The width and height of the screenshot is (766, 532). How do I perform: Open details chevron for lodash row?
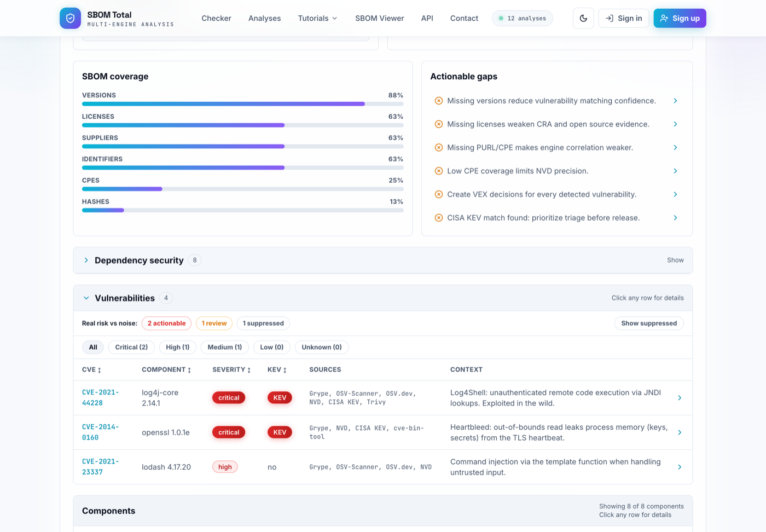tap(680, 467)
